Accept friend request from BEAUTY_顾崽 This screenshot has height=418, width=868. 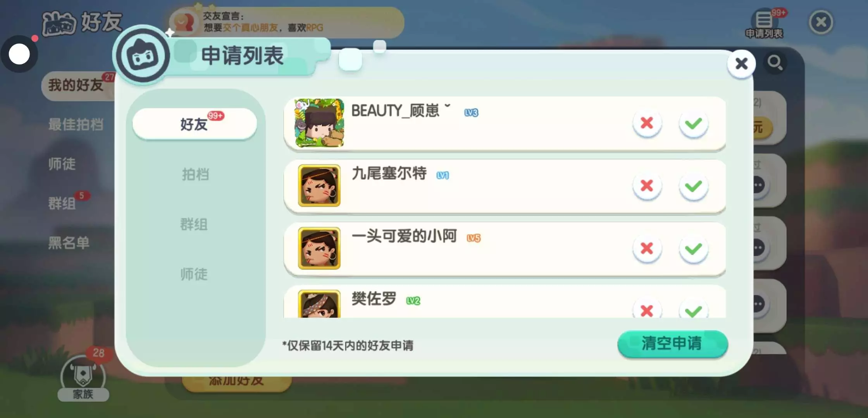(693, 123)
